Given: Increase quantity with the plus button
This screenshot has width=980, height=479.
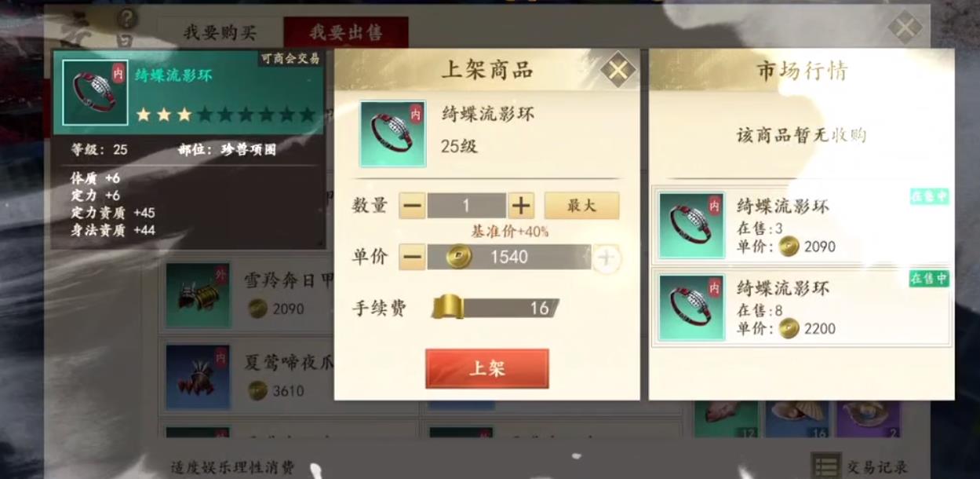Looking at the screenshot, I should (521, 207).
